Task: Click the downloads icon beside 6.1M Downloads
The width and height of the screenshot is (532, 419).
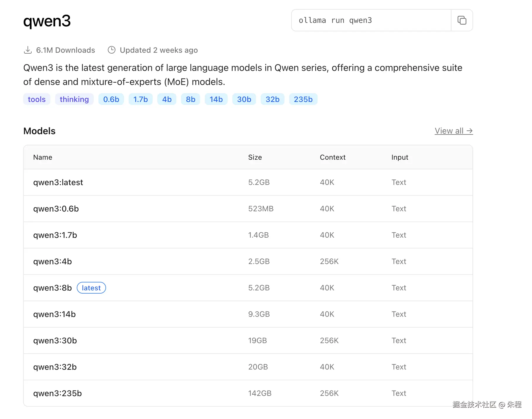Action: click(28, 50)
